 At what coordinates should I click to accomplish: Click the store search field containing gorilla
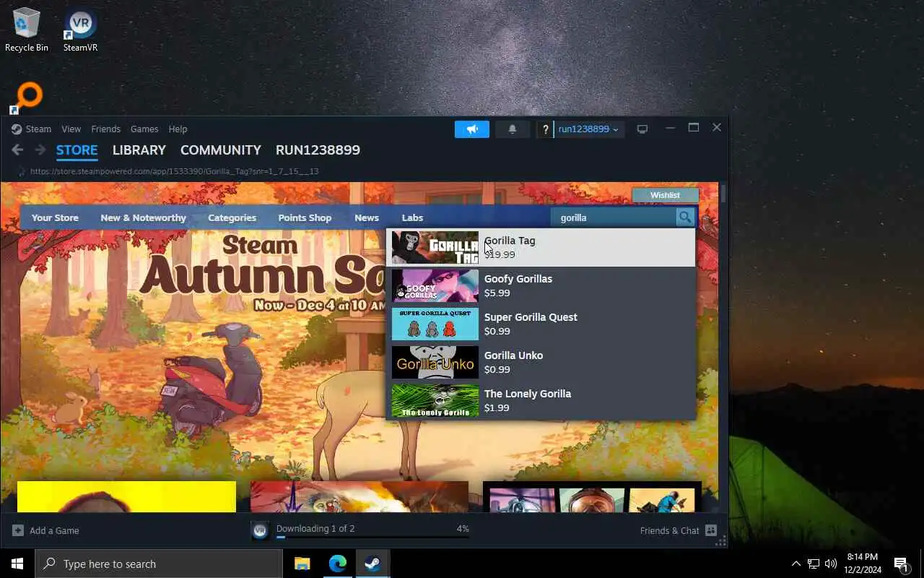point(614,217)
